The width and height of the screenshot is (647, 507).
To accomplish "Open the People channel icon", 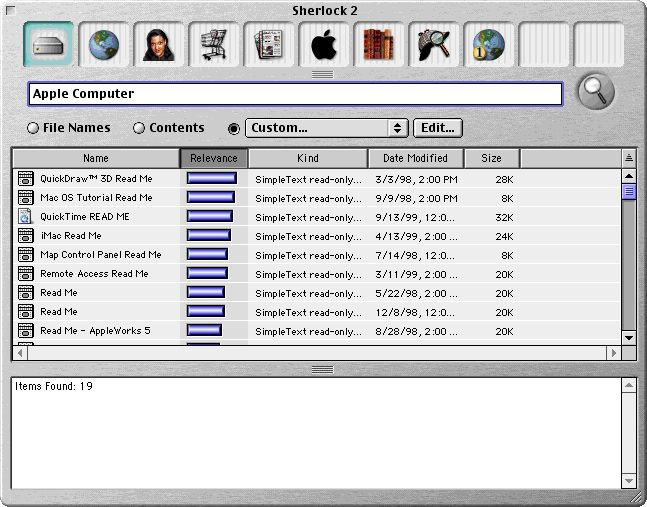I will click(159, 45).
